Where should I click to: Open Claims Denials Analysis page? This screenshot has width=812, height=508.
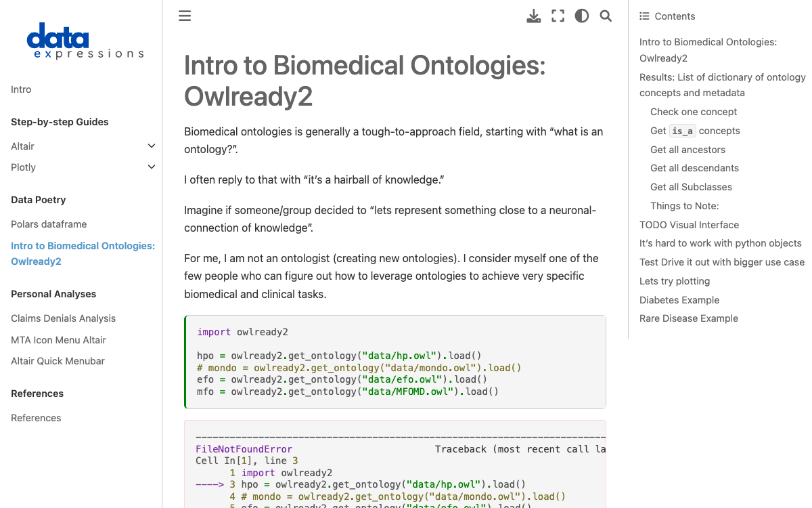pyautogui.click(x=63, y=318)
